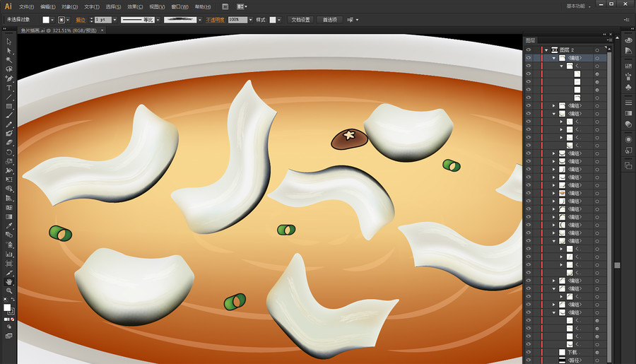Select the Direct Selection tool
This screenshot has height=364, width=636.
point(9,51)
